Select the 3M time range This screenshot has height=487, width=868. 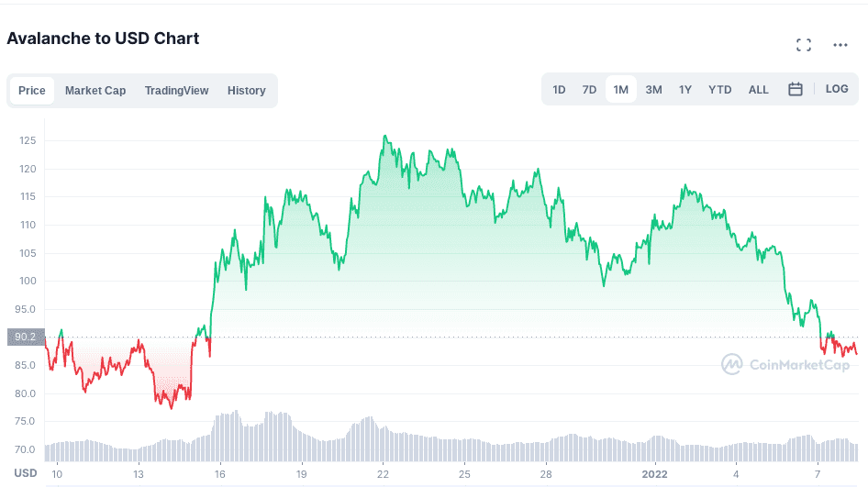pos(653,90)
